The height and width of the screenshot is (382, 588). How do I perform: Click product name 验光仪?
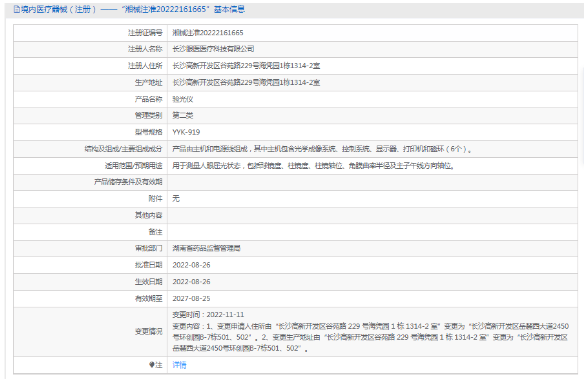(x=183, y=99)
